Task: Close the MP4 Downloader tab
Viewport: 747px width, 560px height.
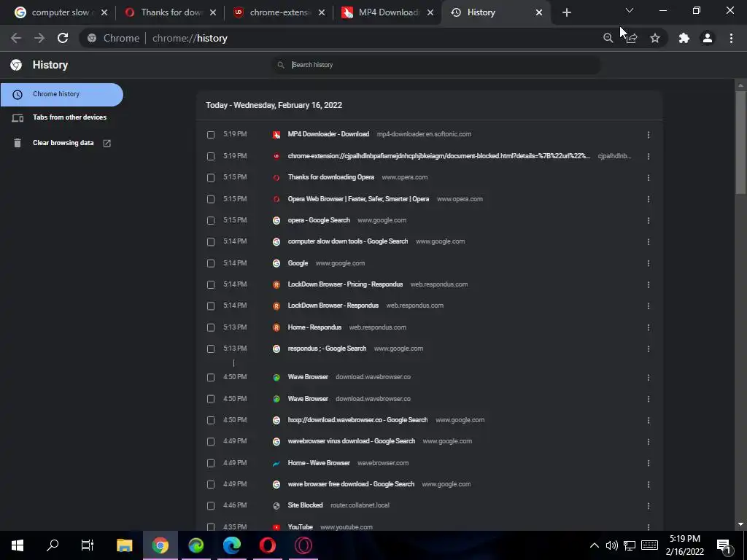Action: tap(430, 12)
